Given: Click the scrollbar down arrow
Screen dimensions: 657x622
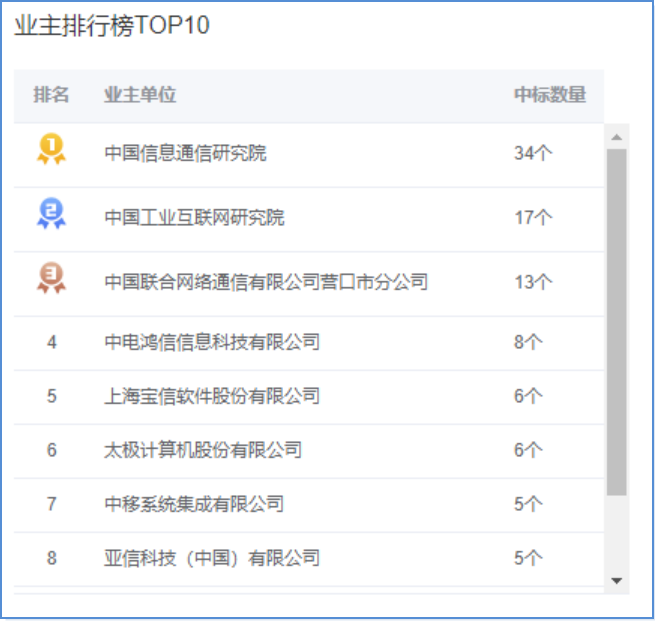Looking at the screenshot, I should tap(618, 583).
